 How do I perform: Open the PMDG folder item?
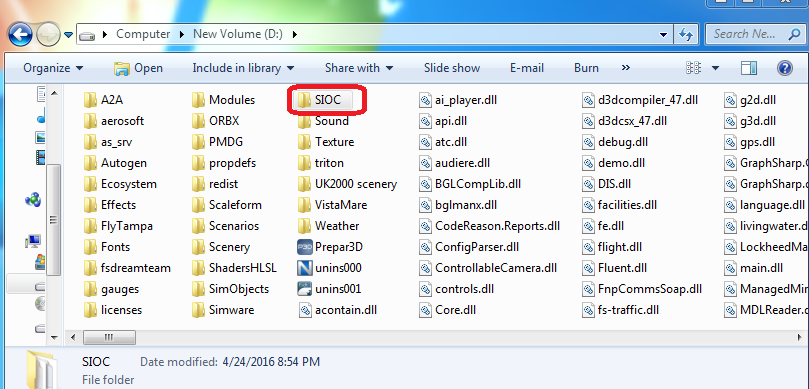click(x=217, y=142)
